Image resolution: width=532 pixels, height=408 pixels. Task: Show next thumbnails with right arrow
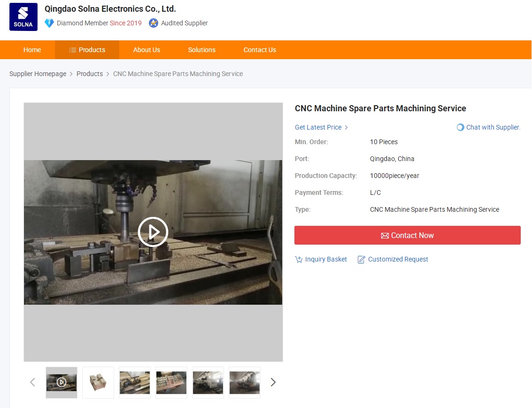(273, 382)
